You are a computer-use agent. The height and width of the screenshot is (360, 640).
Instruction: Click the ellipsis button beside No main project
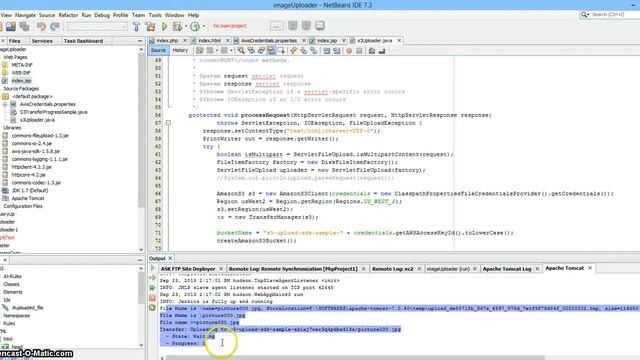coord(276,26)
